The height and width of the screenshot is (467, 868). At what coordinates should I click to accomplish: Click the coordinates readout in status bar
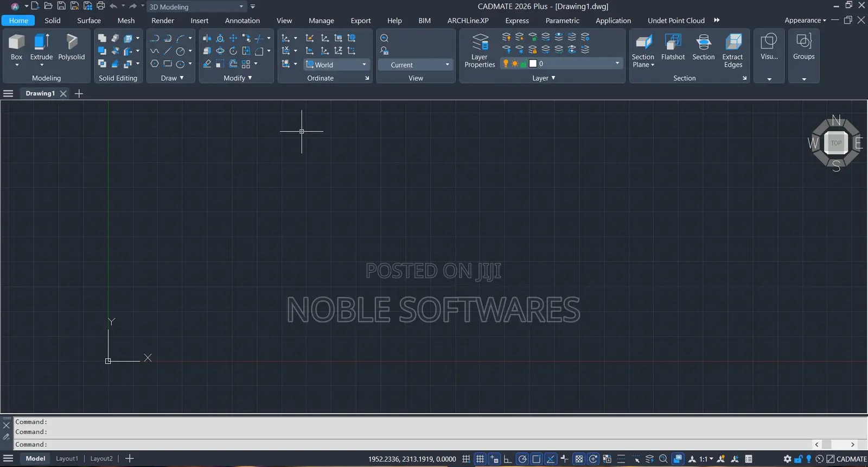click(412, 459)
